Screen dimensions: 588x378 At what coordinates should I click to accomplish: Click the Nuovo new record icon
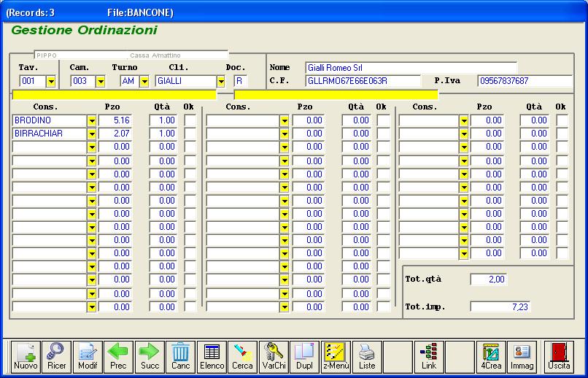pos(26,357)
